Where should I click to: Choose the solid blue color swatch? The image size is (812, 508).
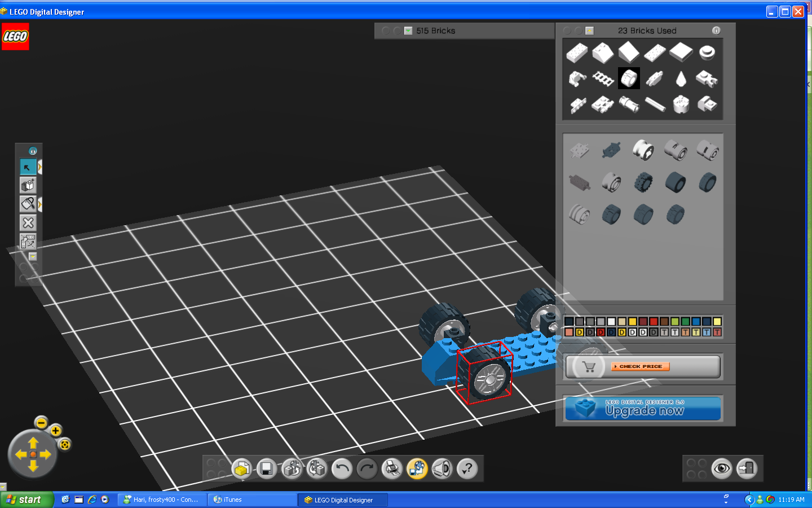(696, 322)
